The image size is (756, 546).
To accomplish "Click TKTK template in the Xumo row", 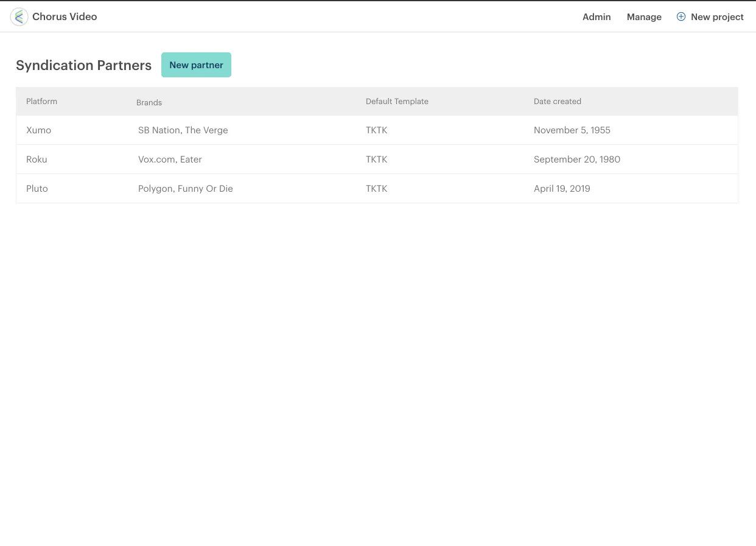I will 377,130.
